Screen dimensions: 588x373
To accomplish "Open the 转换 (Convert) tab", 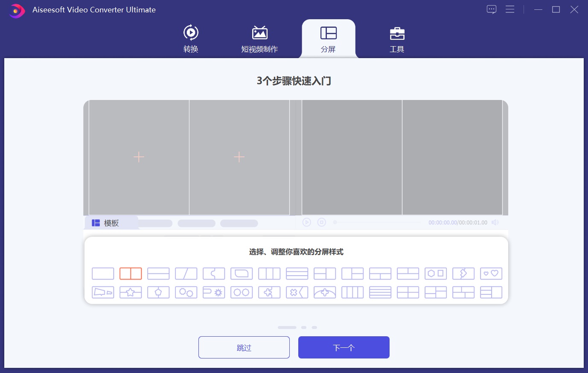I will coord(191,39).
